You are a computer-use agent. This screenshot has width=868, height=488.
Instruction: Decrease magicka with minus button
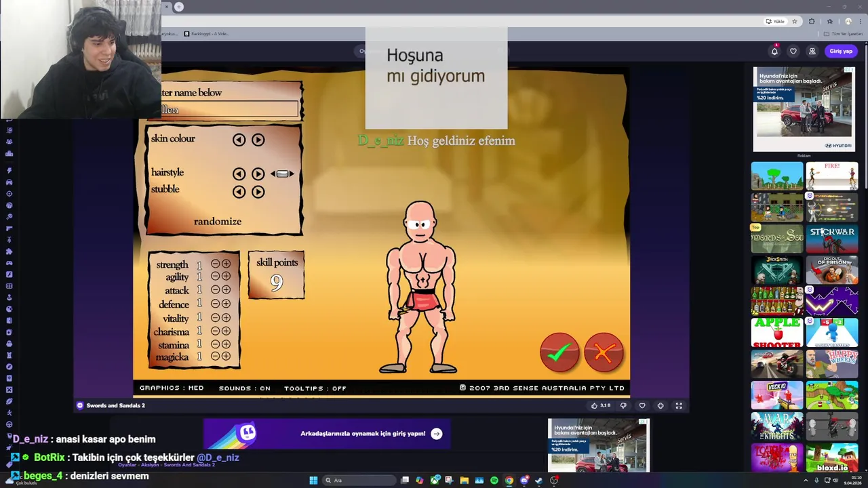click(216, 356)
